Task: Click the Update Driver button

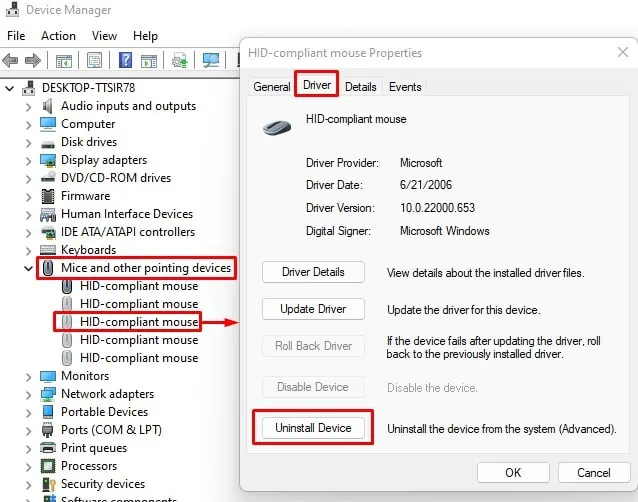Action: 313,309
